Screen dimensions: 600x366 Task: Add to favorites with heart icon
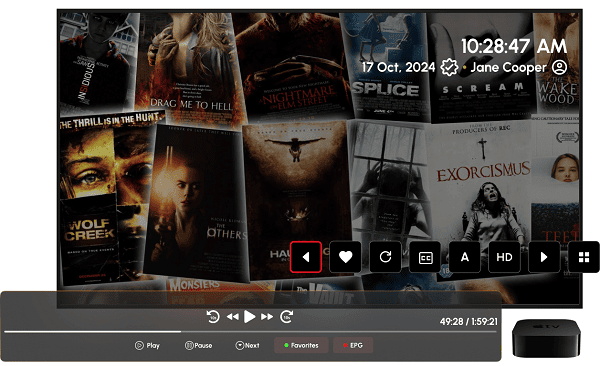tap(345, 257)
